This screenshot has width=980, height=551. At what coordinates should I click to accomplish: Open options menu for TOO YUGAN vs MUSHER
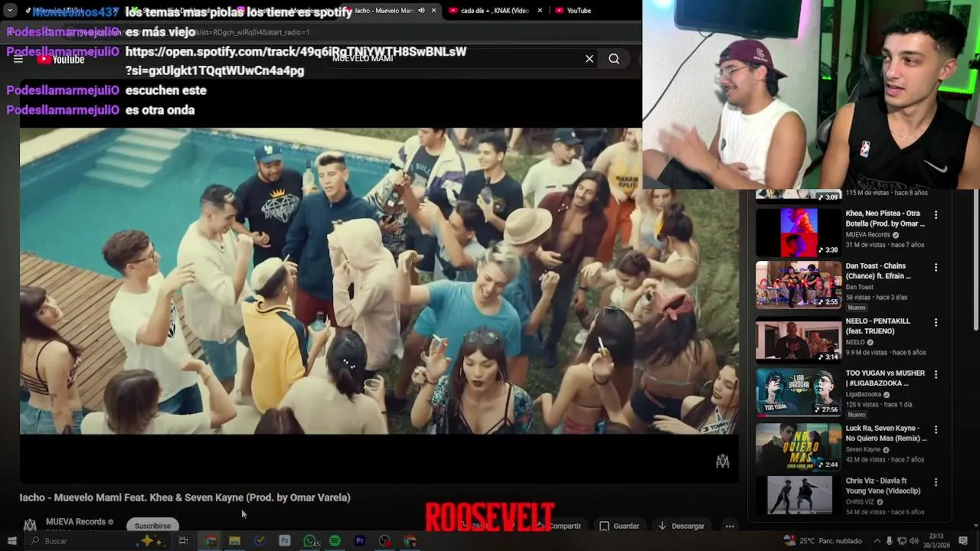click(936, 374)
